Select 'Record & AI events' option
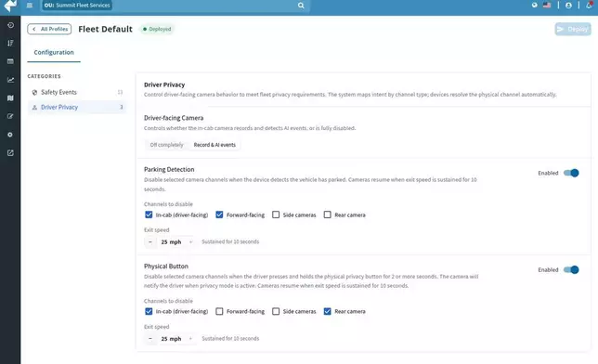 click(214, 145)
